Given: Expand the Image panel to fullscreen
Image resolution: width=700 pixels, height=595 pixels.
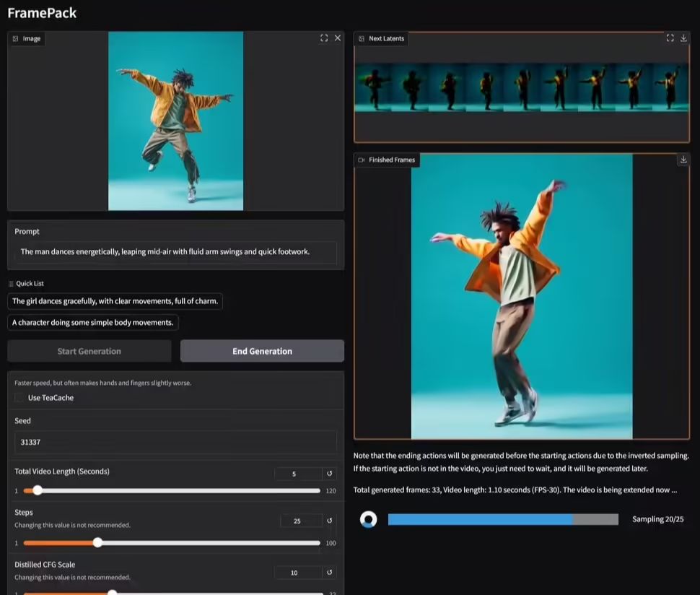Looking at the screenshot, I should 324,38.
